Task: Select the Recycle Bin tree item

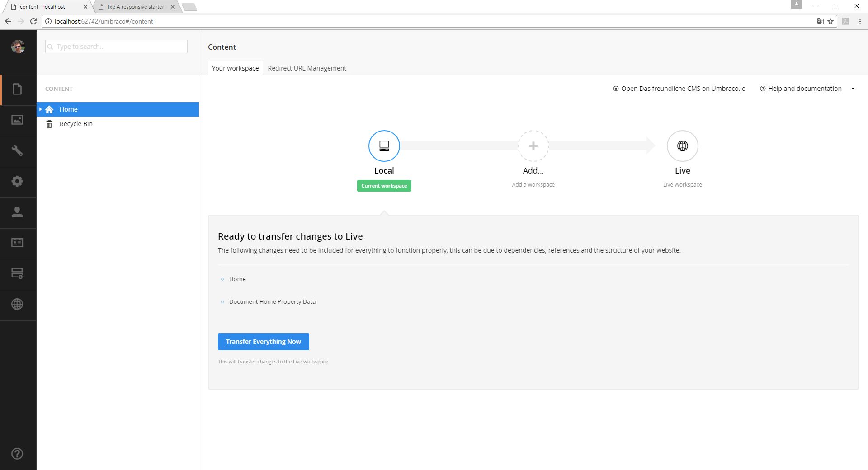Action: tap(76, 124)
